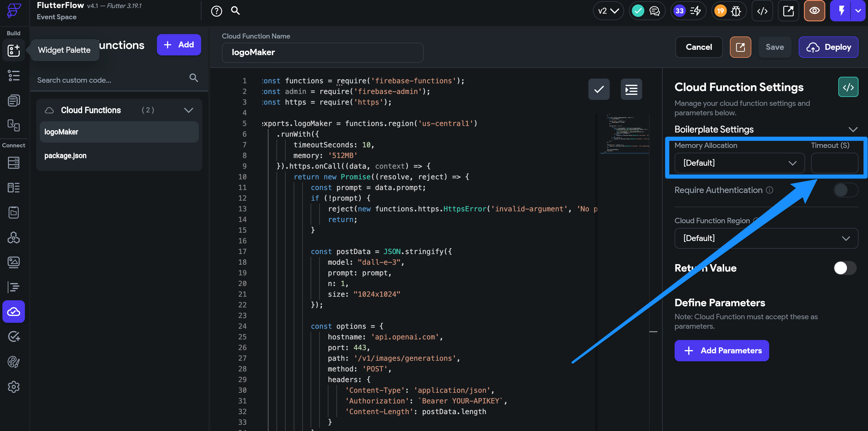Open the Theme Settings palette icon
868x431 pixels.
click(x=14, y=362)
